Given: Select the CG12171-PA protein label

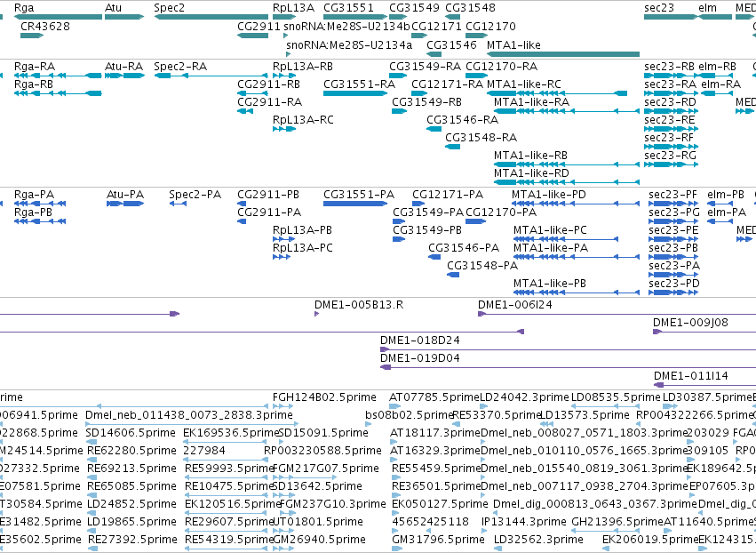Looking at the screenshot, I should [448, 194].
